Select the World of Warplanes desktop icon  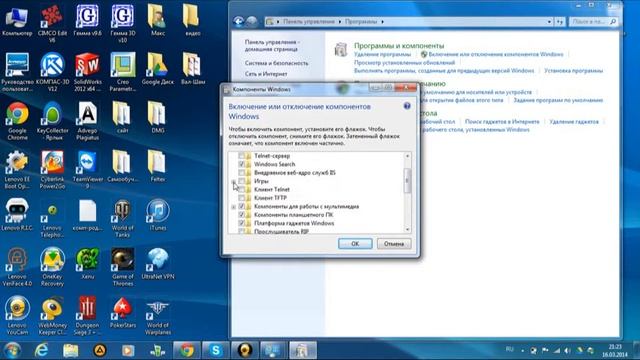coord(158,316)
